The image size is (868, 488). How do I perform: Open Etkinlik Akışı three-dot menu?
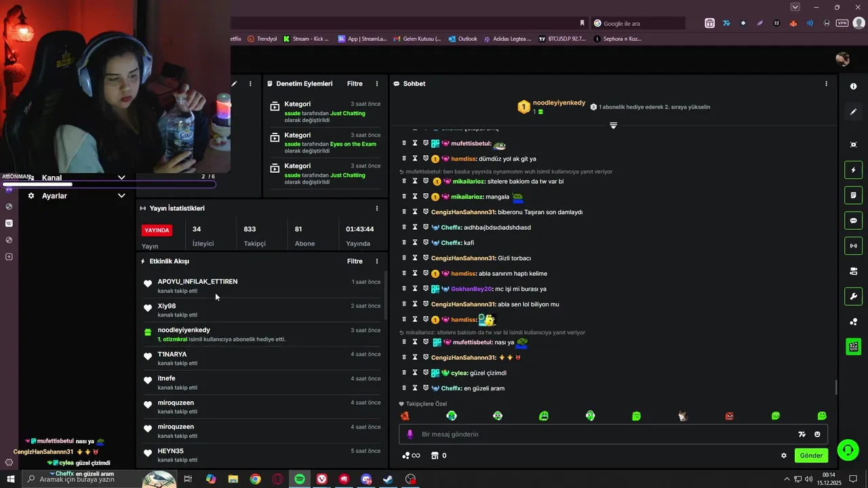coord(377,261)
